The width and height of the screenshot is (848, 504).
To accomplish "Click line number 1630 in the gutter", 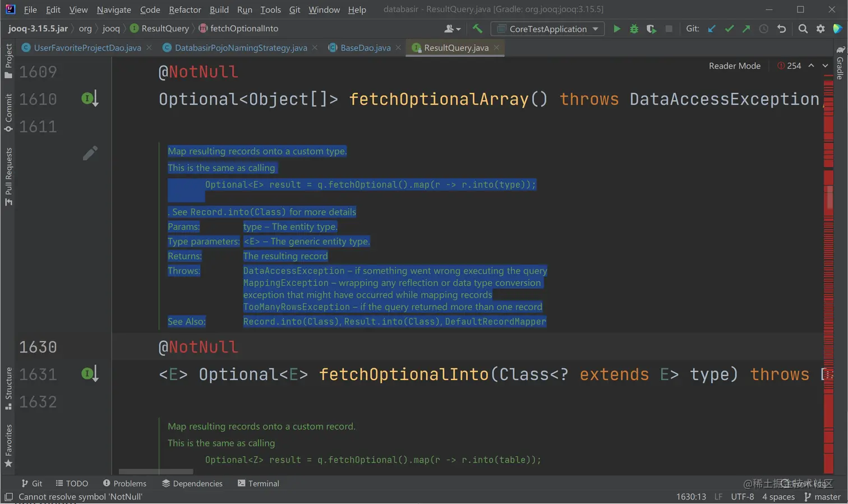I will (38, 347).
